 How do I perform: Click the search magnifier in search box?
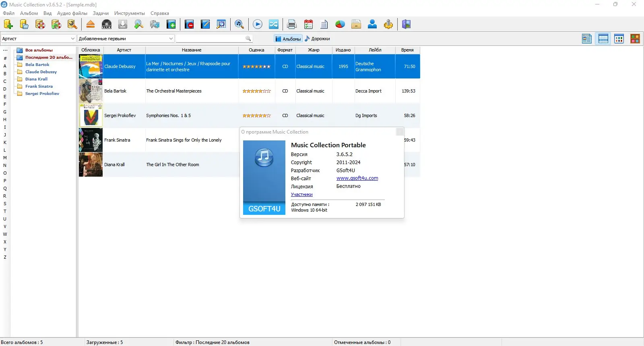[248, 39]
